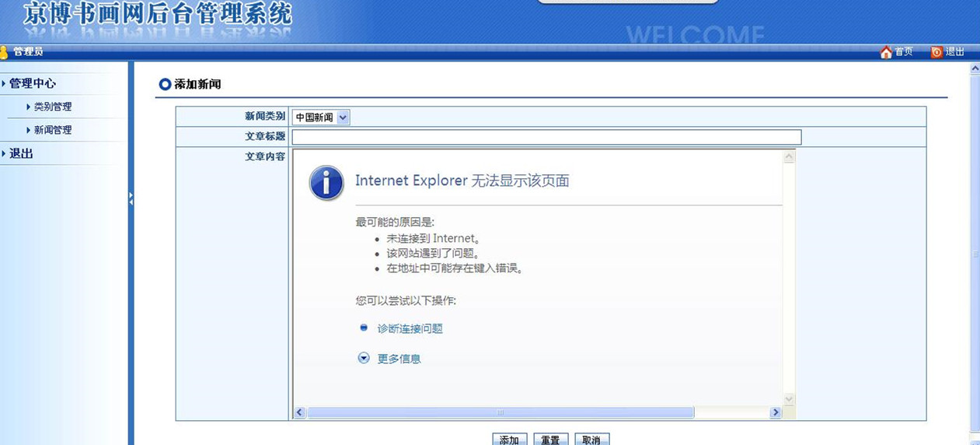Open 类别管理 in the sidebar
The height and width of the screenshot is (445, 980).
[x=52, y=107]
